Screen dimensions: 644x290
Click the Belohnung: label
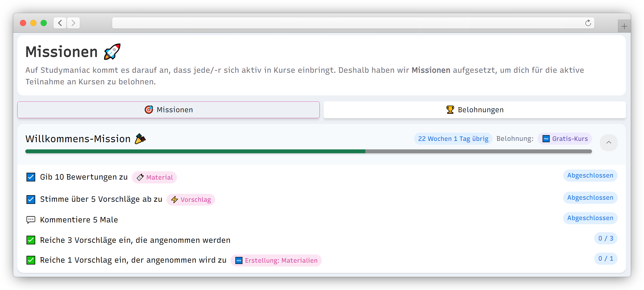point(515,139)
